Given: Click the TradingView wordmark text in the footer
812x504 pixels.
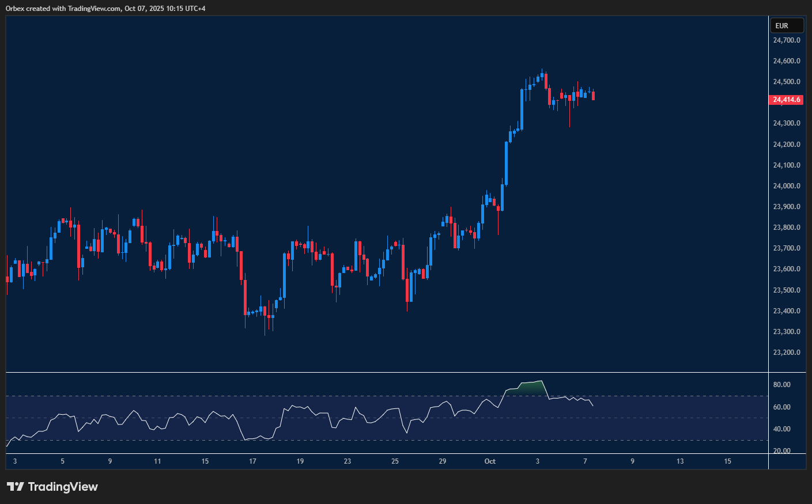Looking at the screenshot, I should 63,487.
